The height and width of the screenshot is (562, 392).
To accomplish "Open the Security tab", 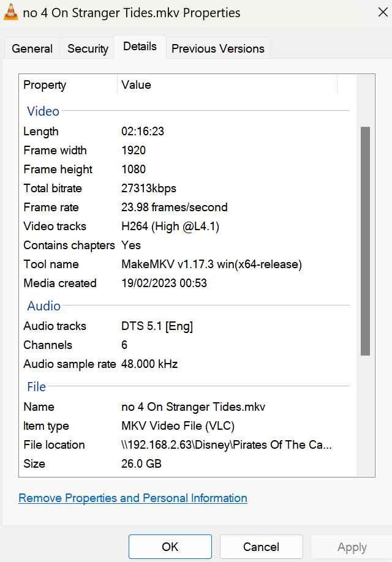I will tap(88, 49).
